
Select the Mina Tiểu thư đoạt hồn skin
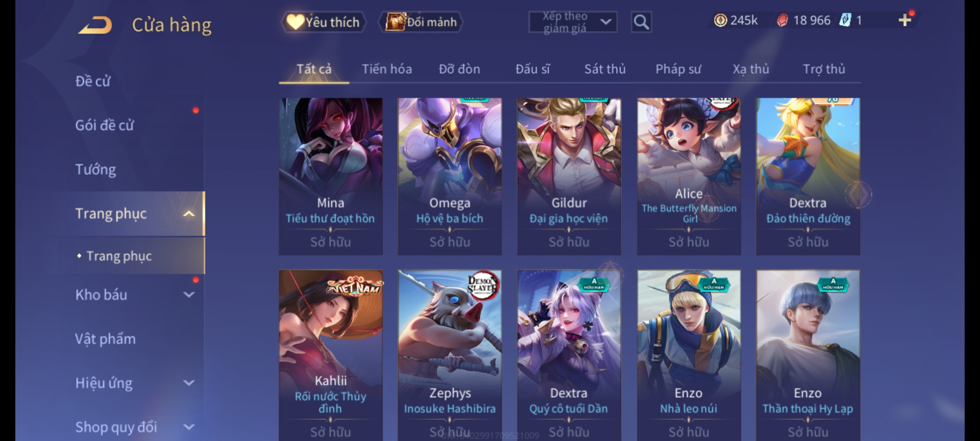coord(330,176)
